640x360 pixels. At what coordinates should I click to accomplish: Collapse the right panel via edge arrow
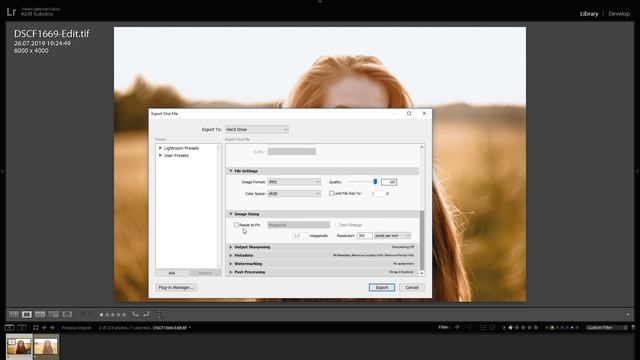[x=638, y=171]
